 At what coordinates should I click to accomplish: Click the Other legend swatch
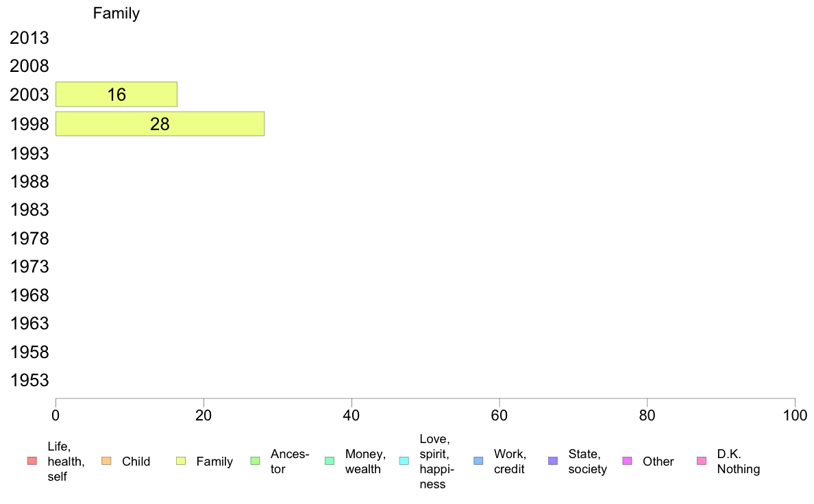click(627, 461)
